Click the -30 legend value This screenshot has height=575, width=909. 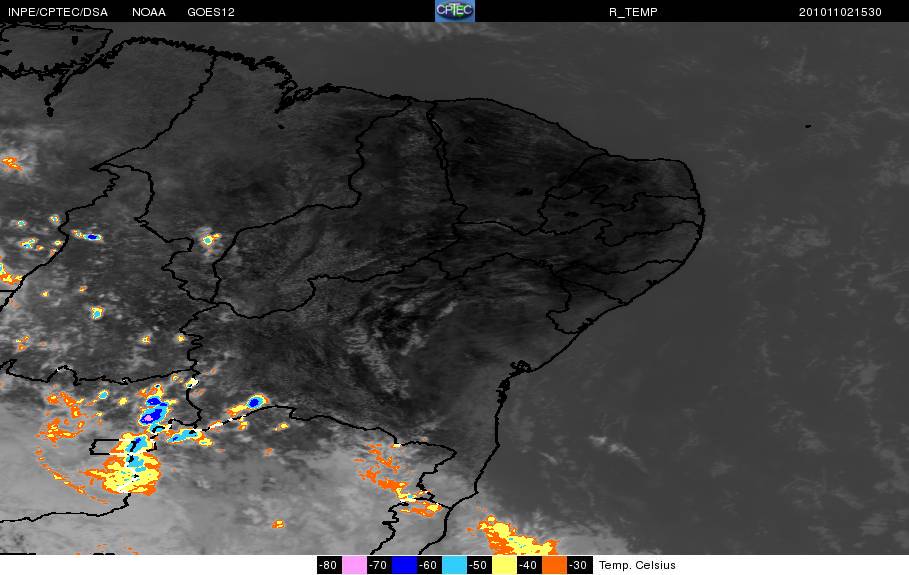(x=579, y=565)
